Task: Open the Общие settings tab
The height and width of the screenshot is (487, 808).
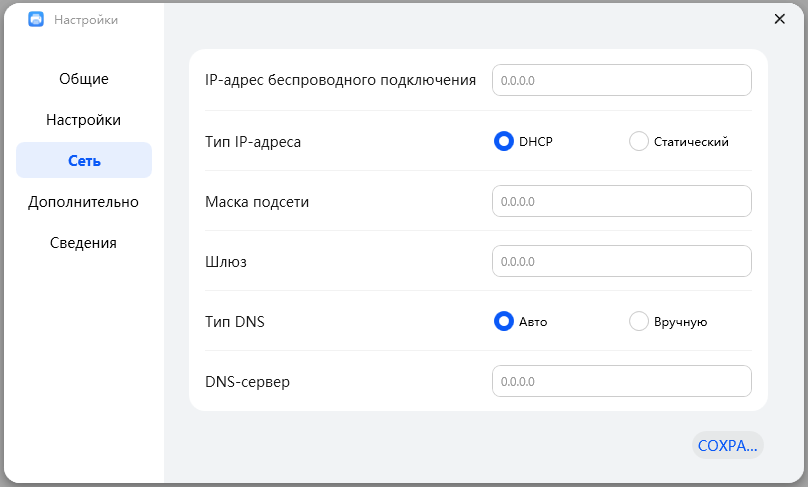Action: (x=84, y=79)
